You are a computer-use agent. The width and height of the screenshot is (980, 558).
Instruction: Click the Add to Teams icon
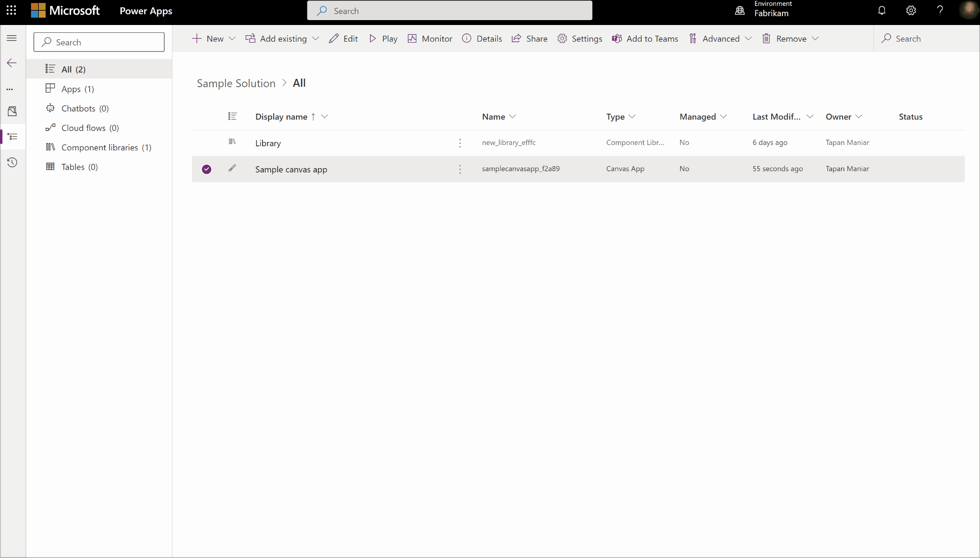[617, 38]
